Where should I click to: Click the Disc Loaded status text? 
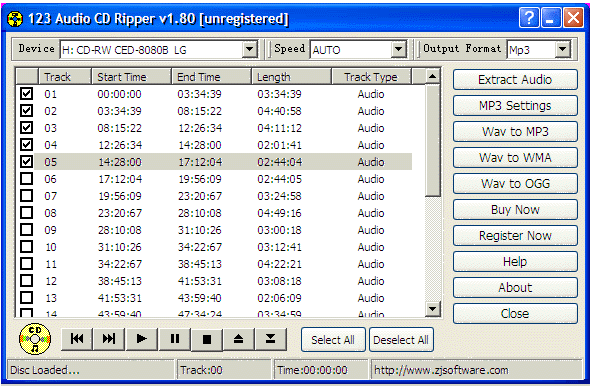click(45, 370)
